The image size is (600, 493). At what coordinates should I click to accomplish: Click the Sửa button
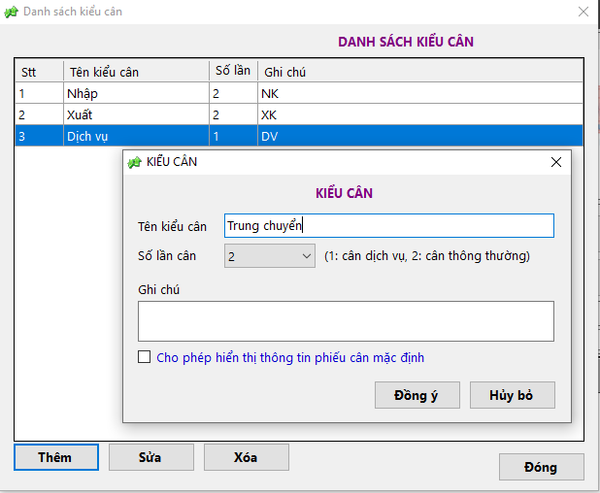pyautogui.click(x=151, y=457)
